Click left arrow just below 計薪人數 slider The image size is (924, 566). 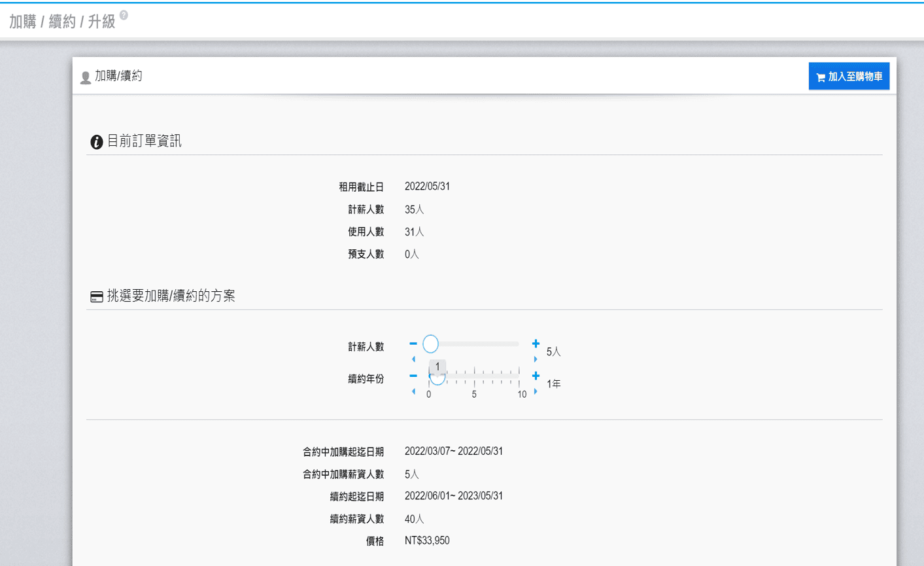(x=413, y=359)
